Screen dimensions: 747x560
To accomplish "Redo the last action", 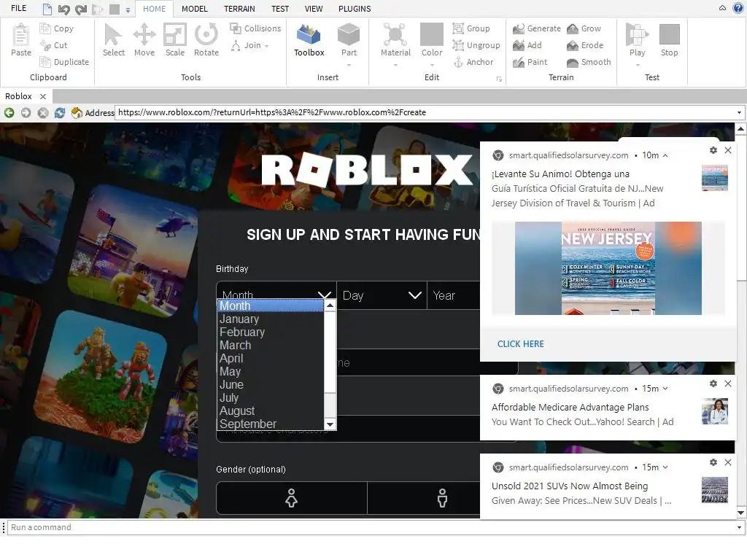I will (80, 9).
